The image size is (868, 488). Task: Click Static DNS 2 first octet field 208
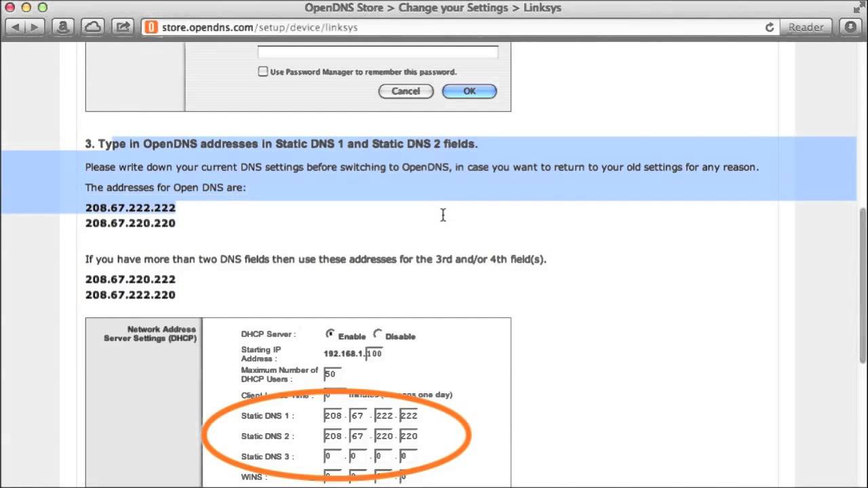333,436
